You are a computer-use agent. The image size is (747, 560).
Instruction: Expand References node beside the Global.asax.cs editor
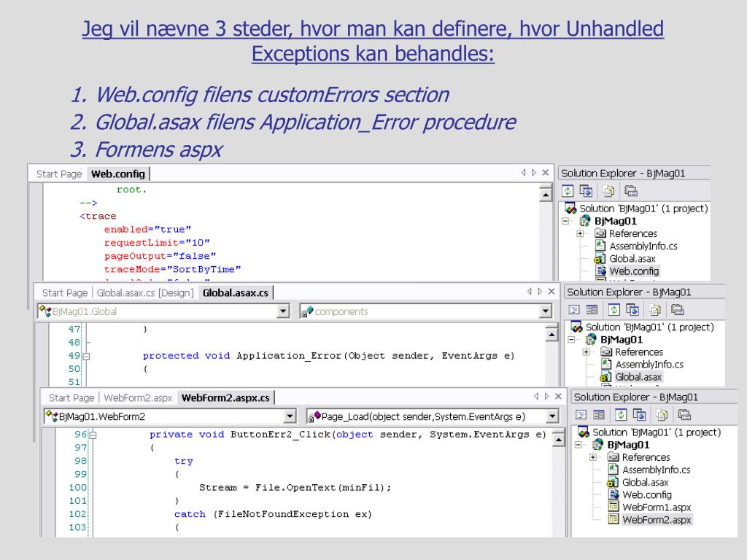[586, 352]
